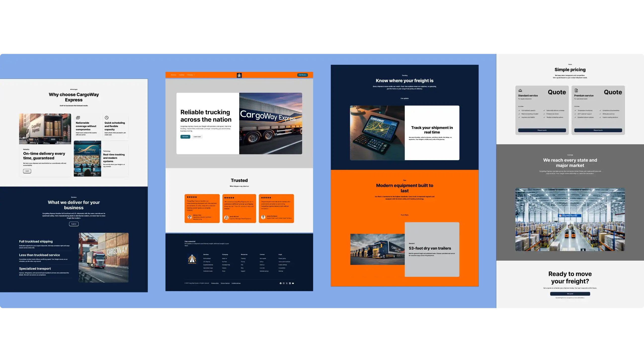Open the Coverage map footer link
644x362 pixels.
coord(226,265)
